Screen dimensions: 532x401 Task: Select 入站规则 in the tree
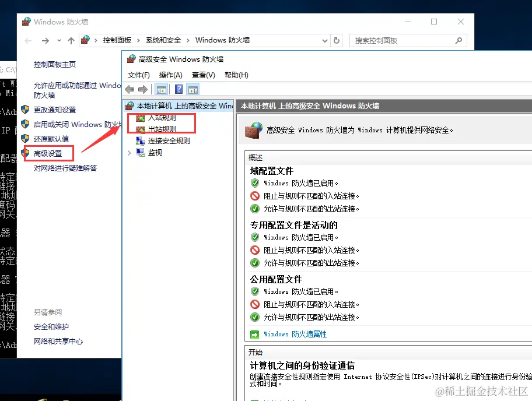coord(162,118)
